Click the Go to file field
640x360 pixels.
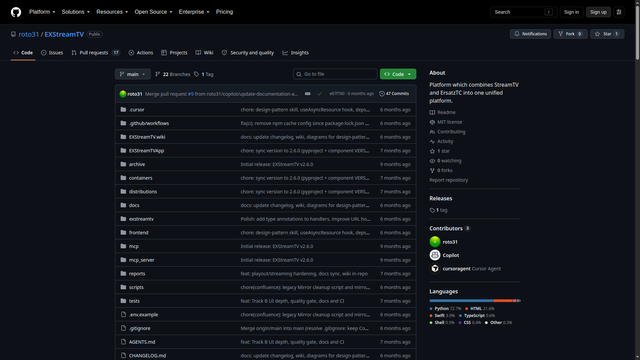tap(335, 74)
